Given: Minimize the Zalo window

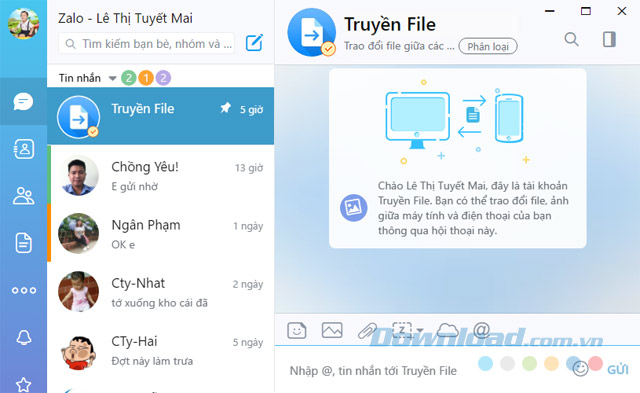Looking at the screenshot, I should point(550,11).
